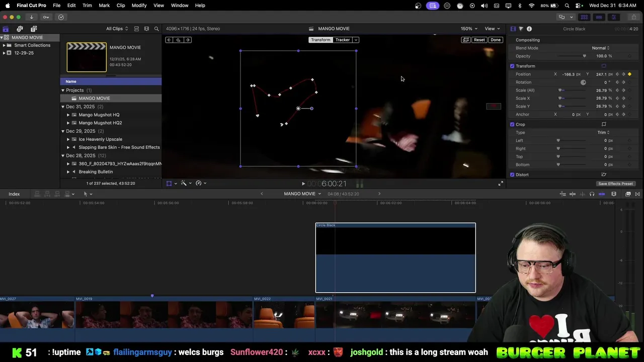The width and height of the screenshot is (644, 362).
Task: Collapse the MANGO MOVIE library
Action: coord(2,38)
